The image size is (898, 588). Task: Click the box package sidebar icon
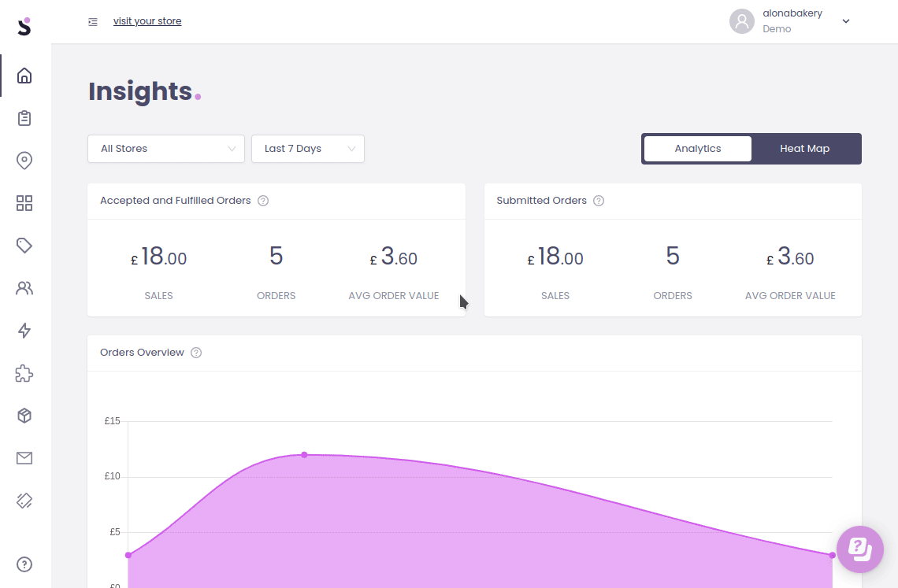tap(24, 416)
